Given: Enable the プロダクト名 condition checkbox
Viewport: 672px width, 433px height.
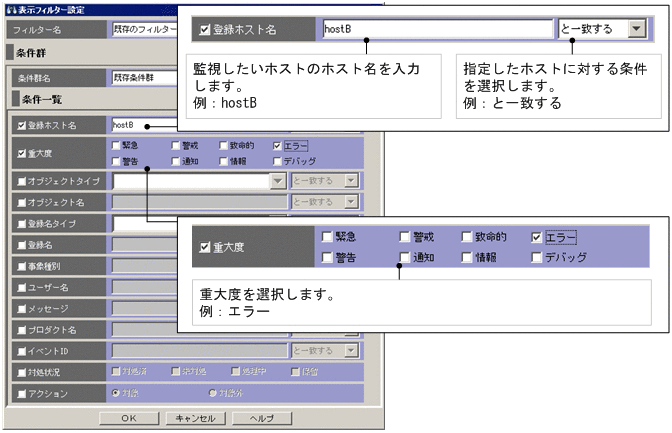Looking at the screenshot, I should (21, 330).
